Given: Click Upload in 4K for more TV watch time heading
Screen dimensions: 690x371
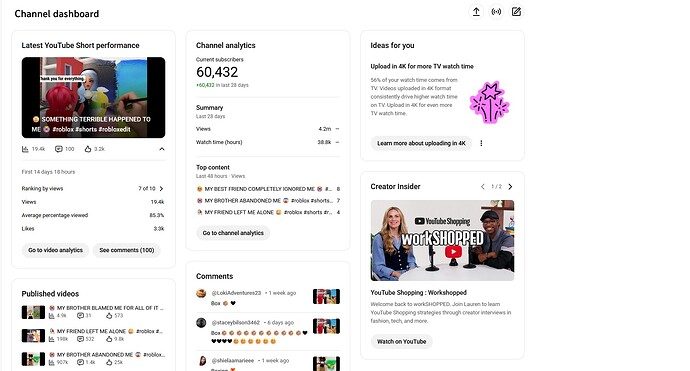Looking at the screenshot, I should pos(422,66).
